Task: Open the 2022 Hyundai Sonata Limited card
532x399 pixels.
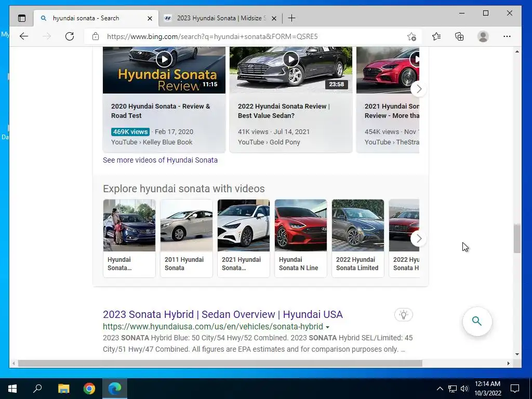Action: (x=358, y=238)
